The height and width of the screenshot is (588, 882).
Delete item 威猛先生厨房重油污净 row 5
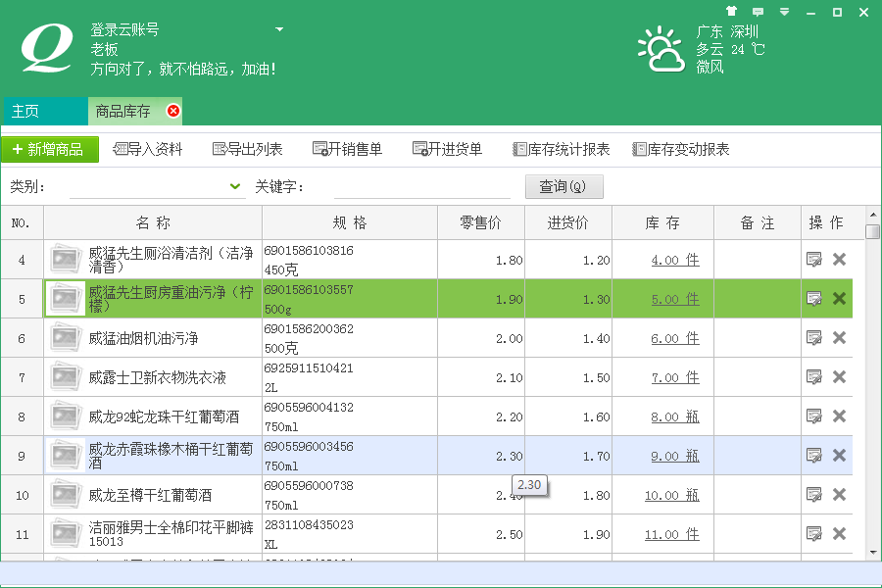(x=839, y=298)
